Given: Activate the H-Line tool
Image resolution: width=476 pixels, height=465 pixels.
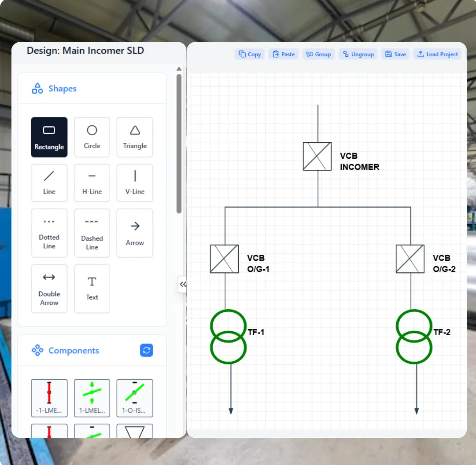Looking at the screenshot, I should click(x=92, y=183).
